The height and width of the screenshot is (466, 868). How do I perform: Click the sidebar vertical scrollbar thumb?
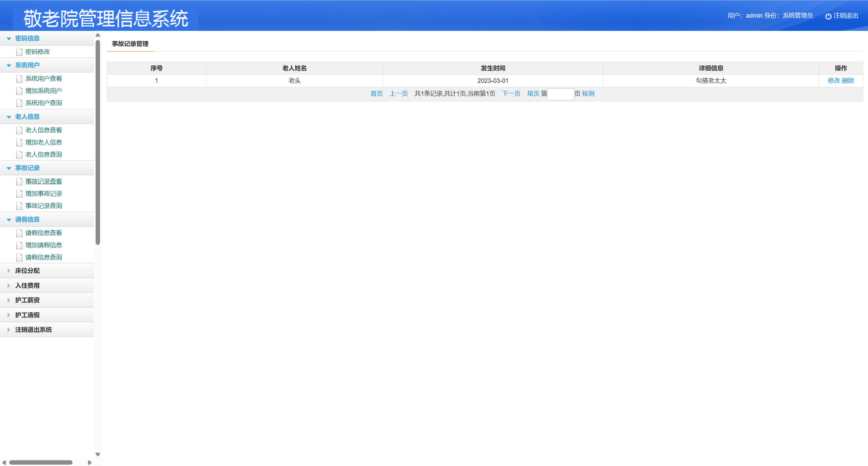(98, 142)
